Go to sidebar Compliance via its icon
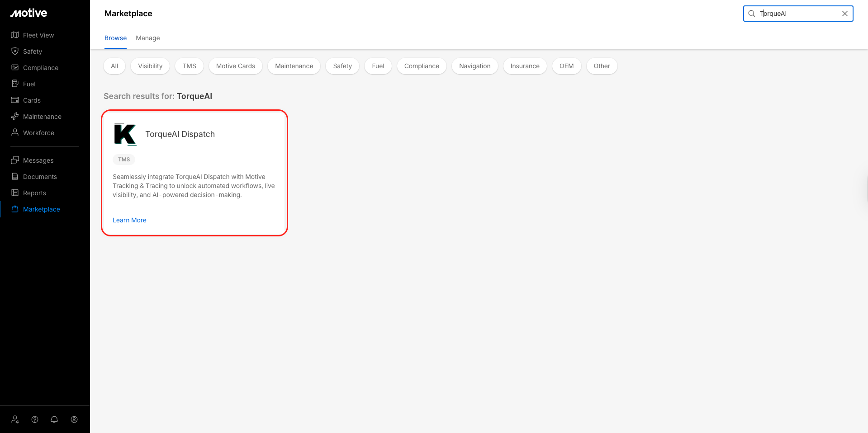 click(15, 68)
